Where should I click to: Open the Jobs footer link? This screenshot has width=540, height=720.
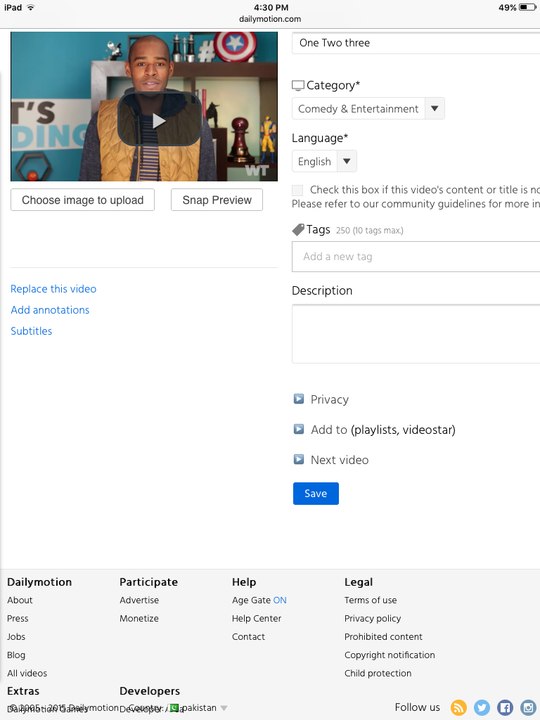(16, 636)
